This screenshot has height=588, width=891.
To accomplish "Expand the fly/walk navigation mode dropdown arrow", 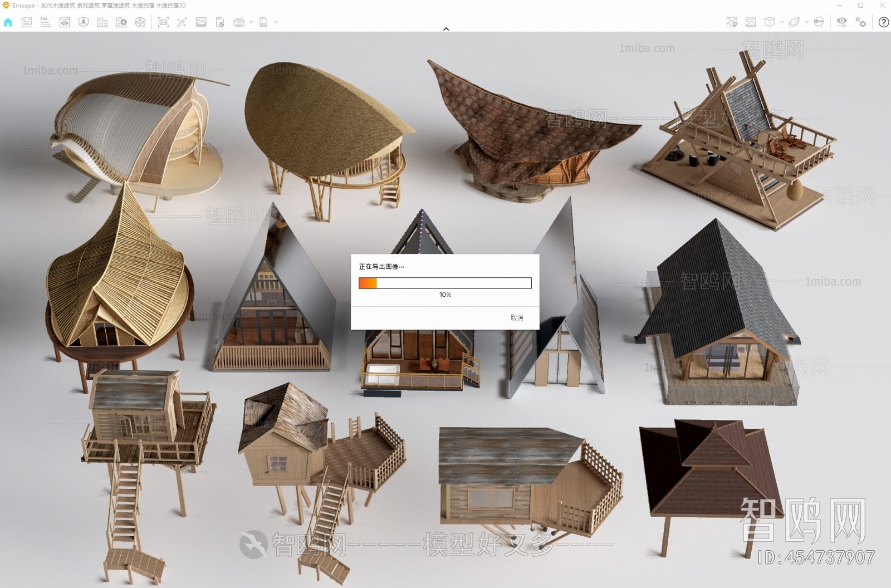I will coord(806,22).
